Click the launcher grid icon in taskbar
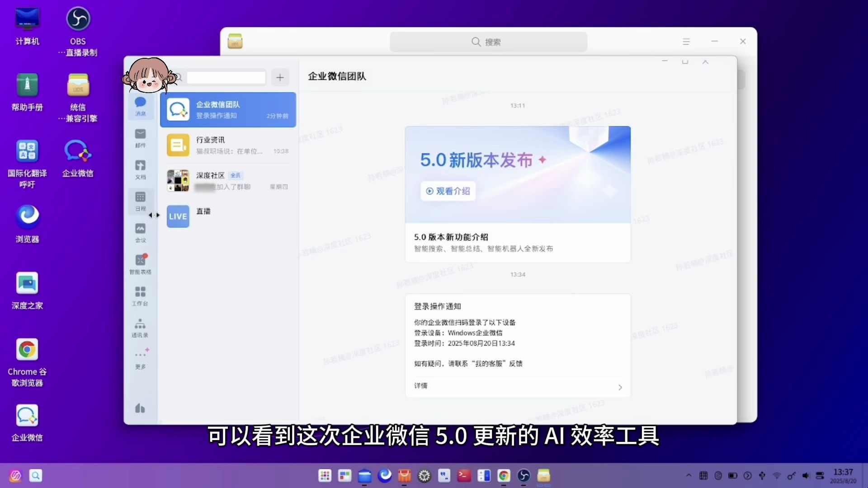This screenshot has height=488, width=868. 325,475
